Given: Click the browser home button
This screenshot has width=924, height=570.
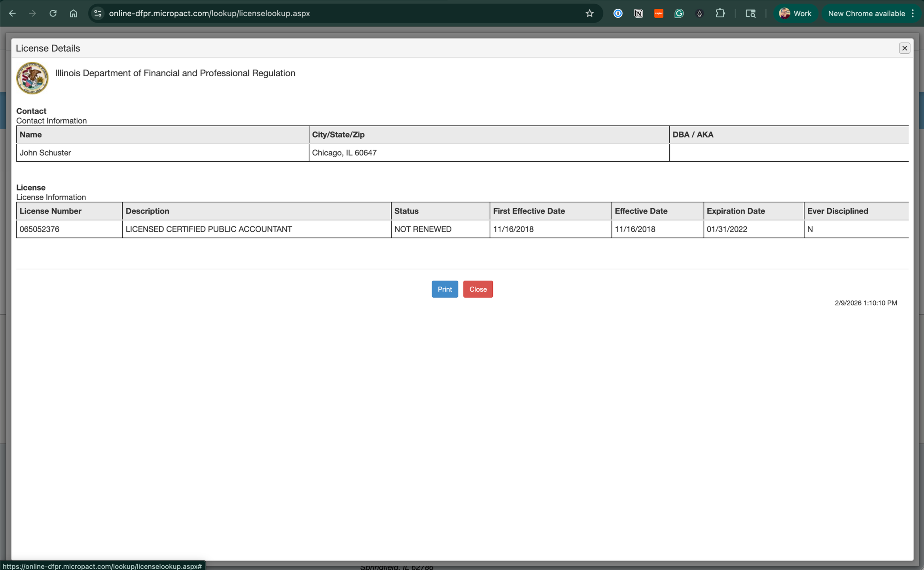Looking at the screenshot, I should (x=73, y=13).
